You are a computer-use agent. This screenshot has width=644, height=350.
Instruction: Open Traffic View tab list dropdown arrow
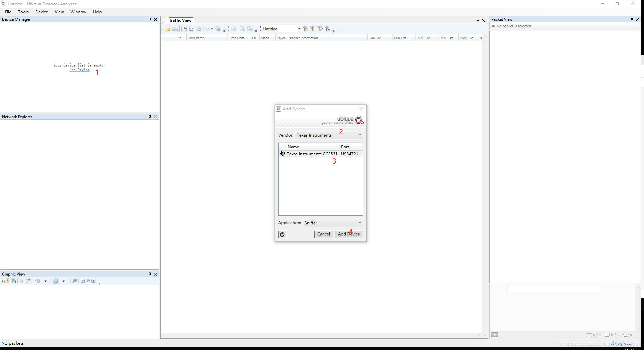[477, 20]
